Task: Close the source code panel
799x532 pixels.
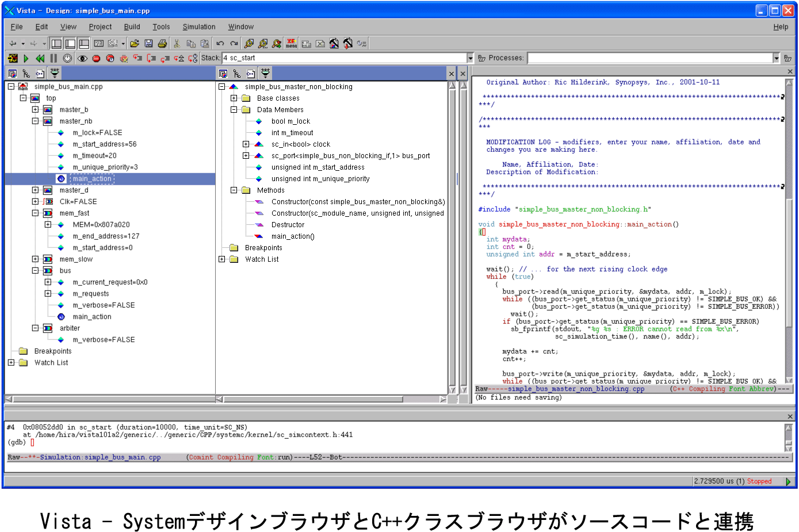Action: (x=790, y=71)
